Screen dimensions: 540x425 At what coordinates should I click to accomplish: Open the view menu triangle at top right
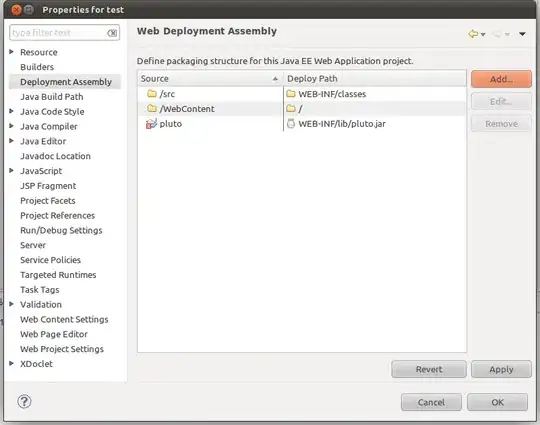tap(522, 34)
